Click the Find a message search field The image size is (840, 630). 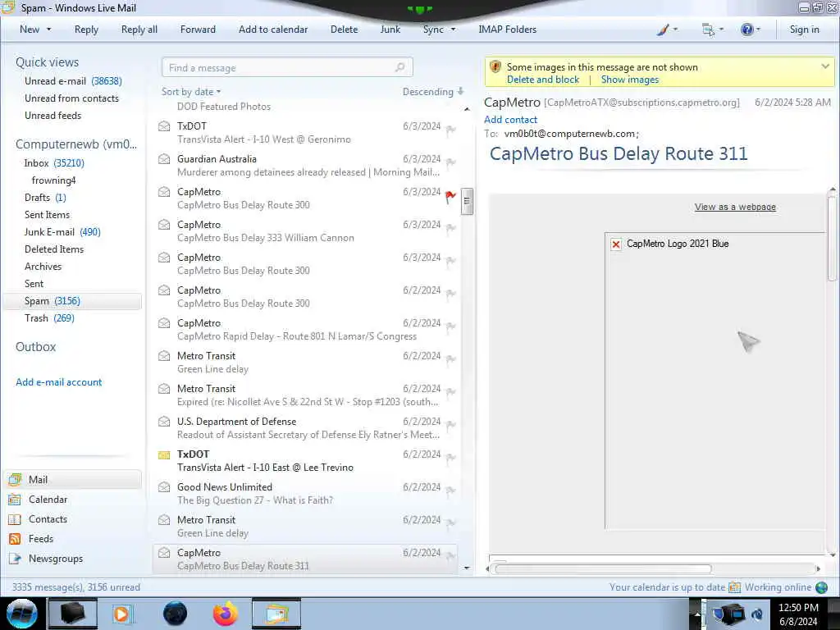287,67
